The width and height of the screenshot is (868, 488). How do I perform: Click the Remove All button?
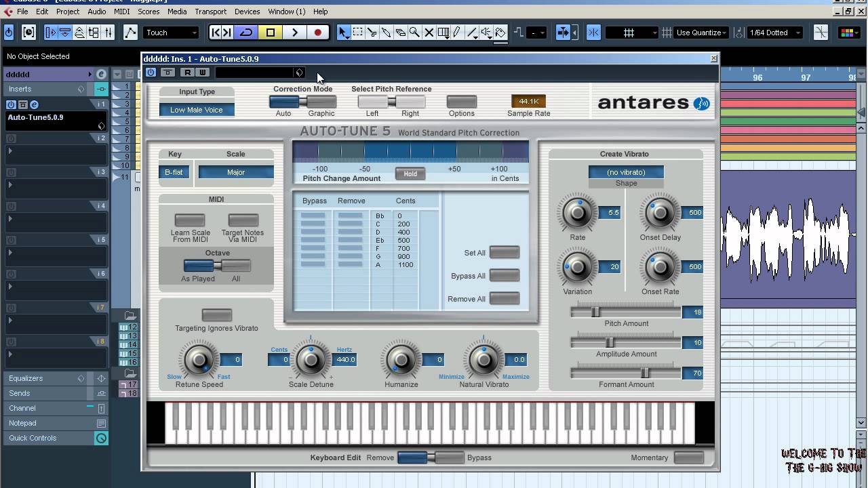(x=505, y=299)
